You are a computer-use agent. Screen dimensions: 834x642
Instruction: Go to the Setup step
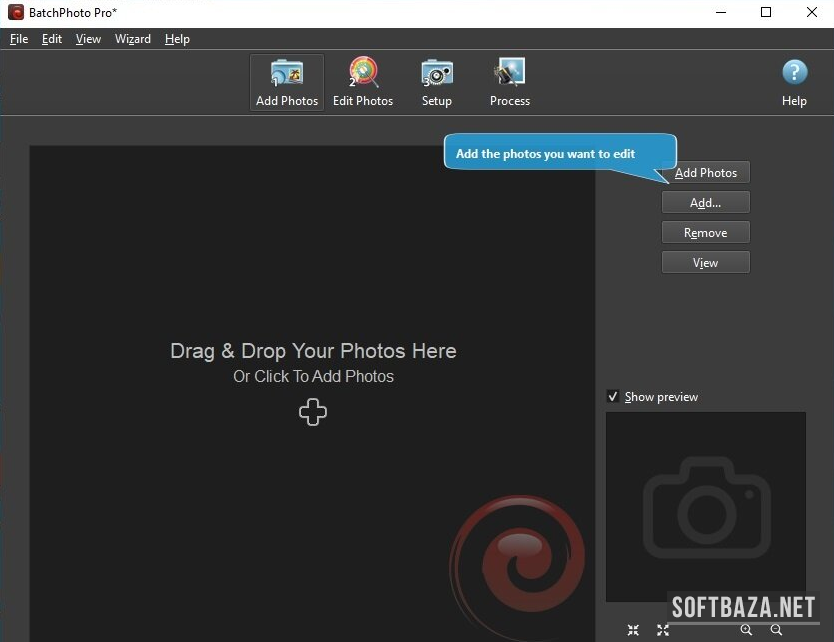point(437,82)
